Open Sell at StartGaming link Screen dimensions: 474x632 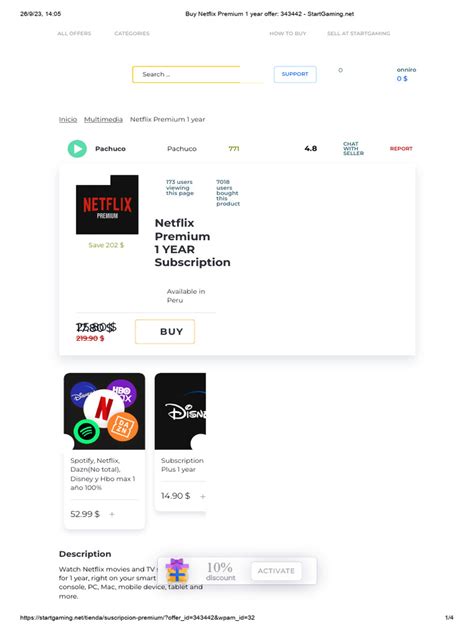(x=358, y=33)
